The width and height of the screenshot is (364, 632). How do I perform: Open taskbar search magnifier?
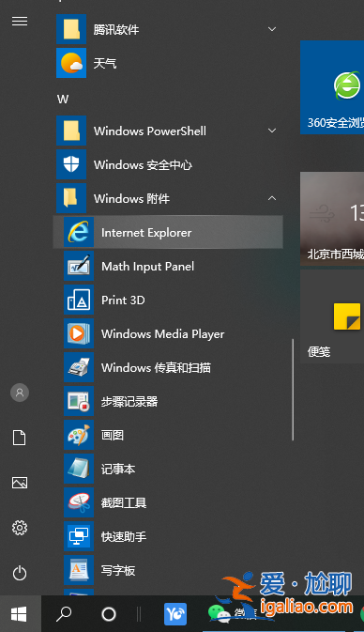click(x=64, y=614)
